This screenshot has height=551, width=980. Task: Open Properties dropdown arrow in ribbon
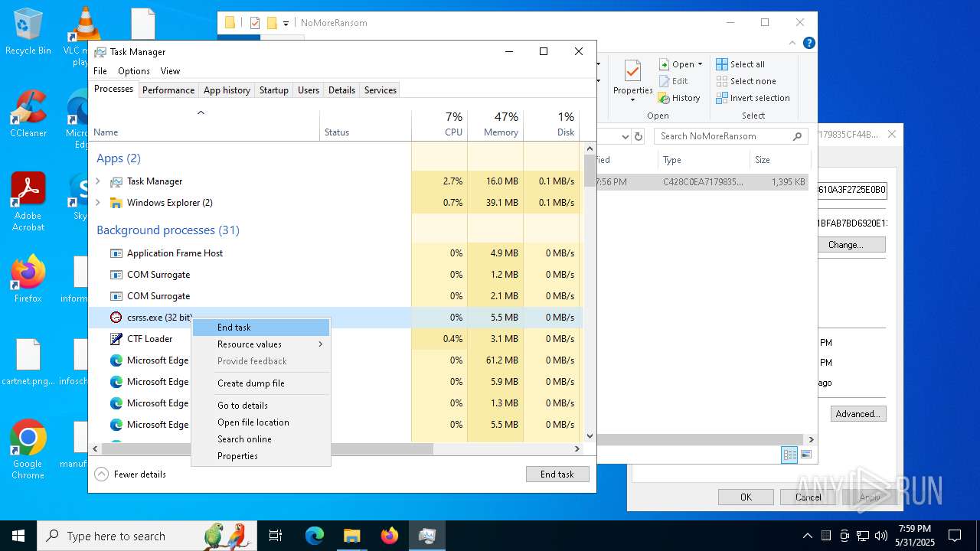tap(632, 100)
